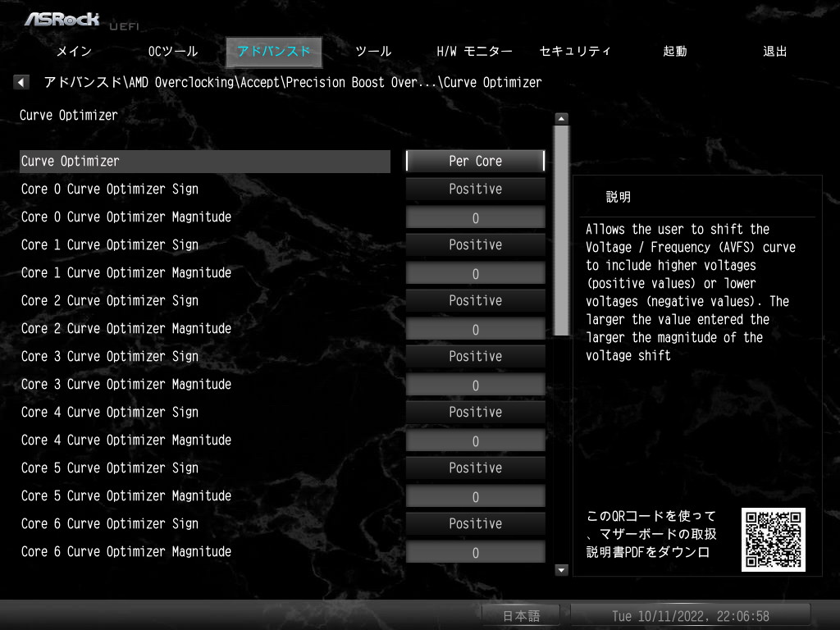Click the motherboard manual QR code

pyautogui.click(x=773, y=540)
